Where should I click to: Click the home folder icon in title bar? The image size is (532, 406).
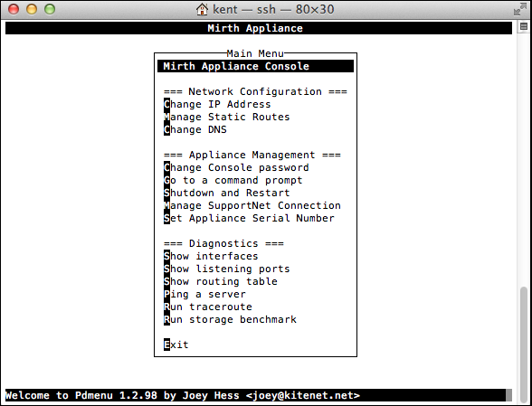(x=203, y=9)
